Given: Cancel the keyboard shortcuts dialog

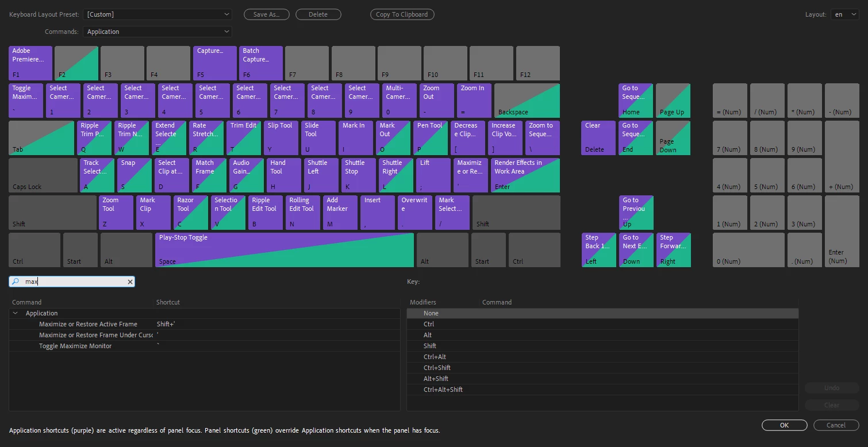Looking at the screenshot, I should [x=836, y=425].
